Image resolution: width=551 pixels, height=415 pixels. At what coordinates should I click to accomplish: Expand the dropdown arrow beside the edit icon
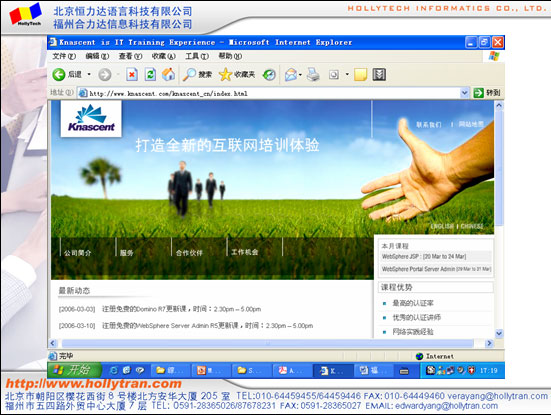tap(347, 74)
